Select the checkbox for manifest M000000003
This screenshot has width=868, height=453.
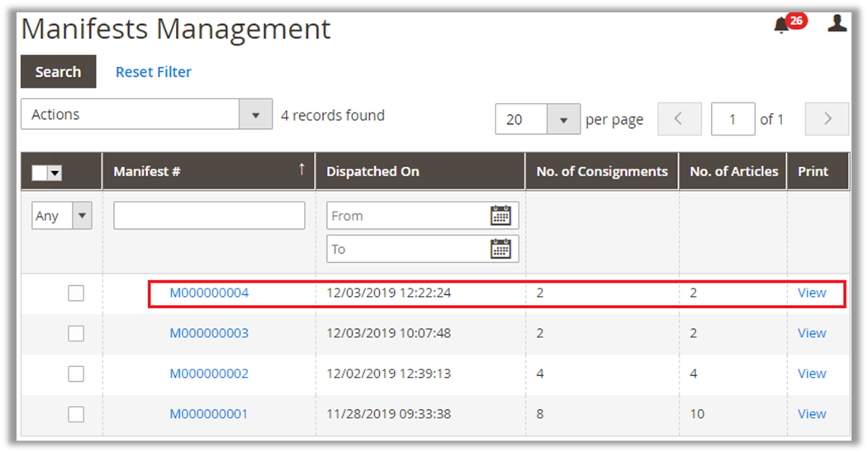(76, 333)
